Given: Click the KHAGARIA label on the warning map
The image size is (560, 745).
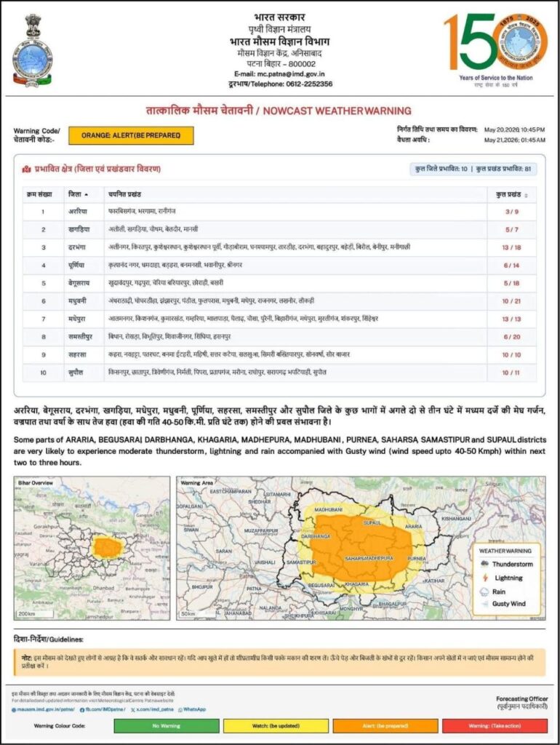Looking at the screenshot, I should (356, 584).
